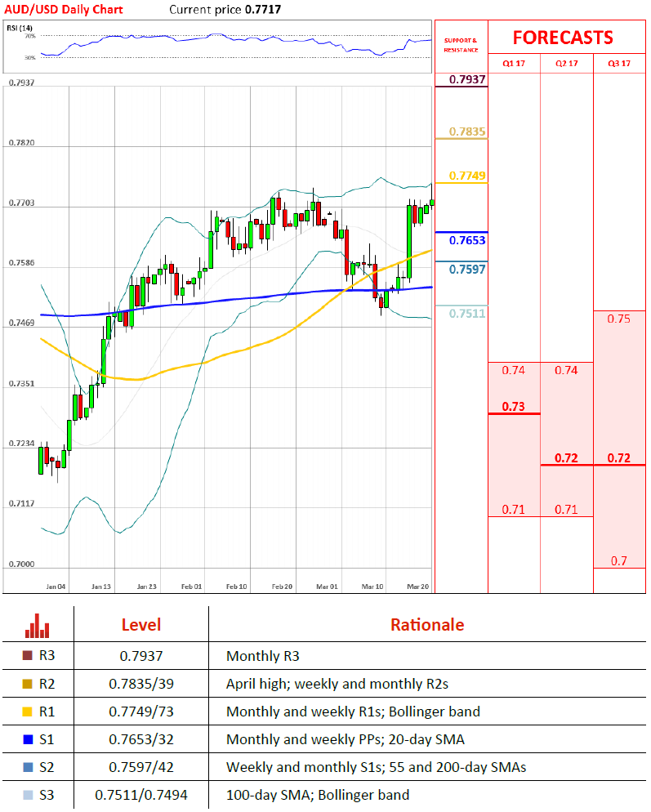Click the Q2 17 column header
The height and width of the screenshot is (812, 651).
(x=567, y=63)
